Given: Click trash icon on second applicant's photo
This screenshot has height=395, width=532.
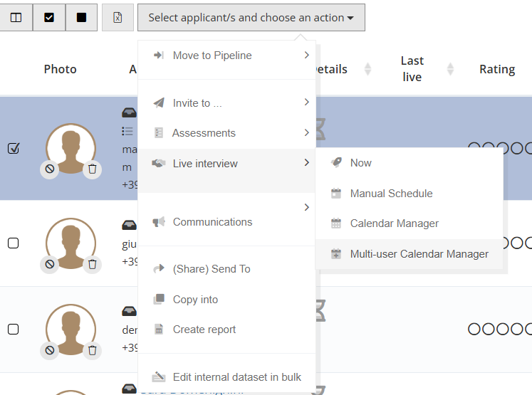Looking at the screenshot, I should tap(93, 264).
